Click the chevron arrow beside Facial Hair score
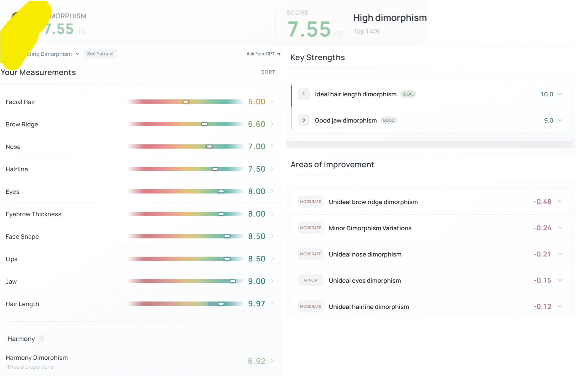 pos(272,102)
